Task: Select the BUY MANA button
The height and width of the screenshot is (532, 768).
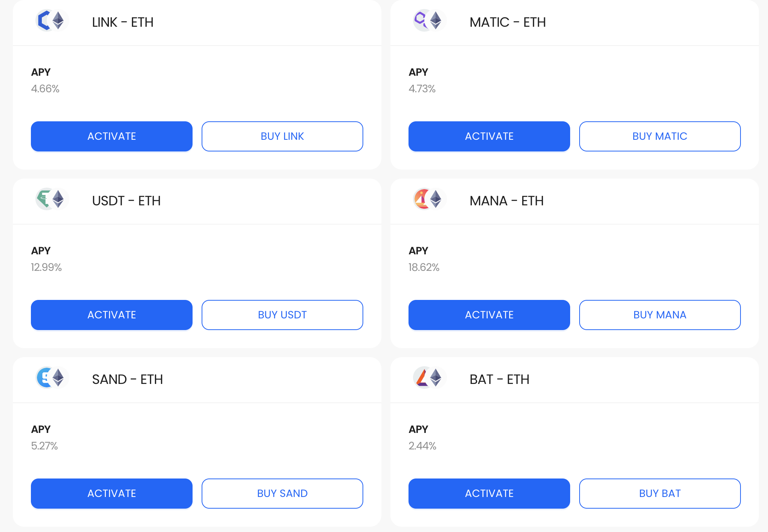Action: coord(660,315)
